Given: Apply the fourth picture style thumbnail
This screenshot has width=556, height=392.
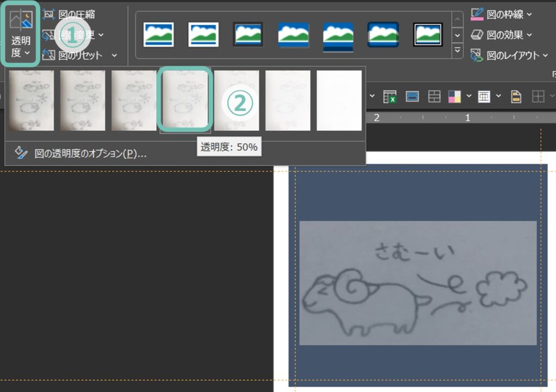Looking at the screenshot, I should point(293,35).
